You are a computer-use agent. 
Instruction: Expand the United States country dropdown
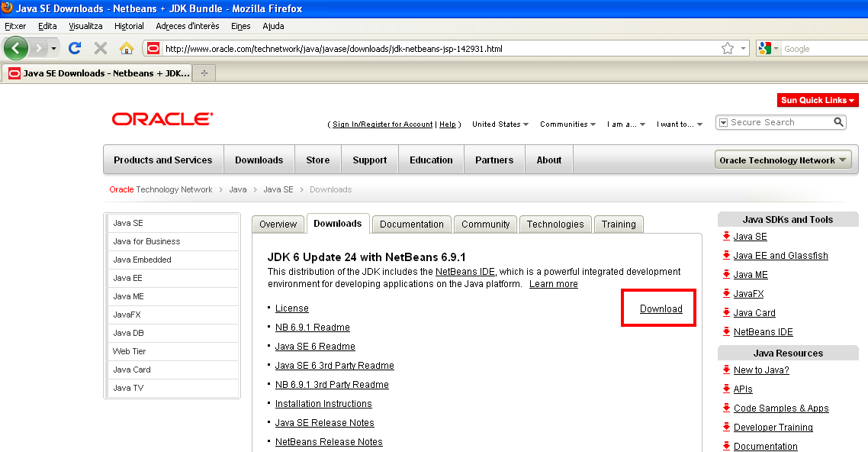tap(500, 124)
